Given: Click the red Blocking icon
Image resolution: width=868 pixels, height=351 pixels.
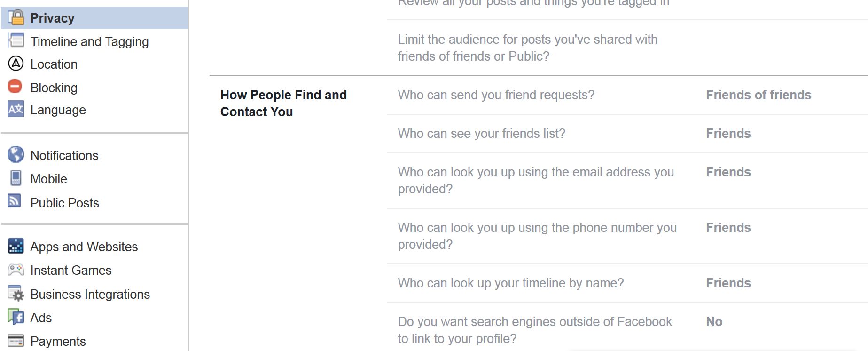Looking at the screenshot, I should (16, 87).
